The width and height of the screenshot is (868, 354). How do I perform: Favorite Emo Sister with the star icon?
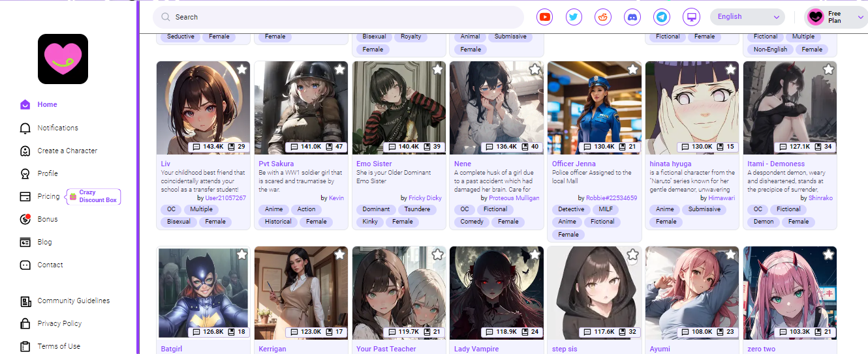437,69
